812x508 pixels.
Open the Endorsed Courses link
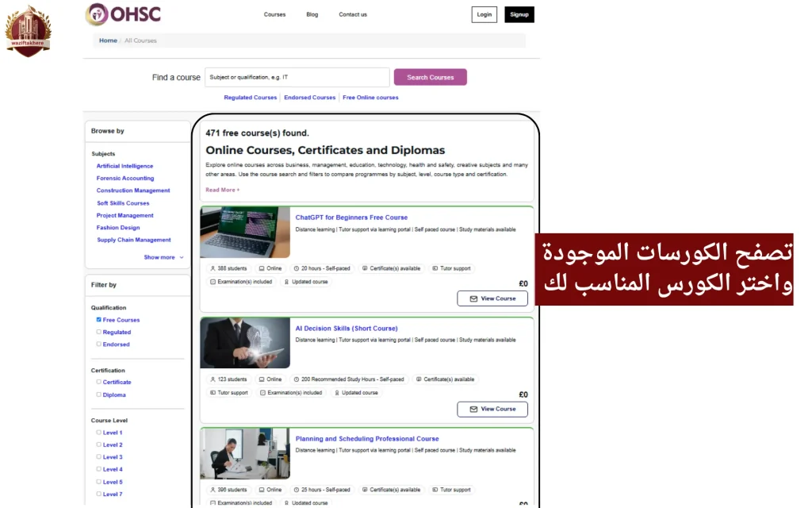[310, 98]
